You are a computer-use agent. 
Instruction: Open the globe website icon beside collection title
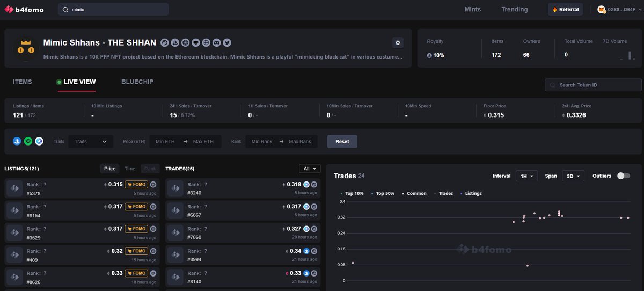tap(206, 42)
